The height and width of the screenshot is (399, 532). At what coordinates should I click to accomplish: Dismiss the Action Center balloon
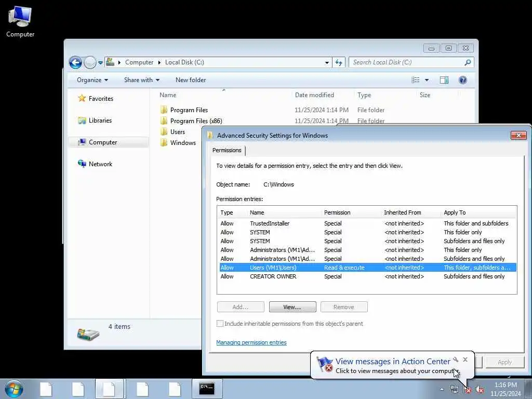point(465,360)
